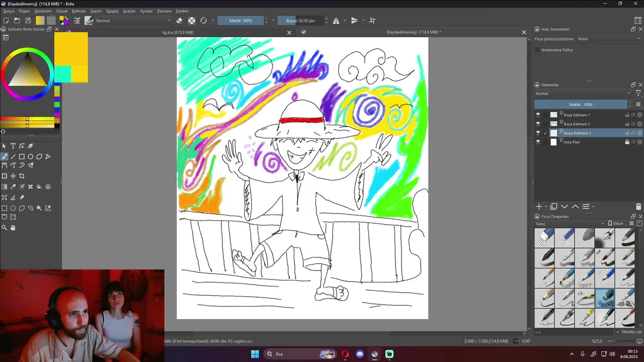Create a new document from toolbar
The height and width of the screenshot is (362, 644).
click(6, 21)
